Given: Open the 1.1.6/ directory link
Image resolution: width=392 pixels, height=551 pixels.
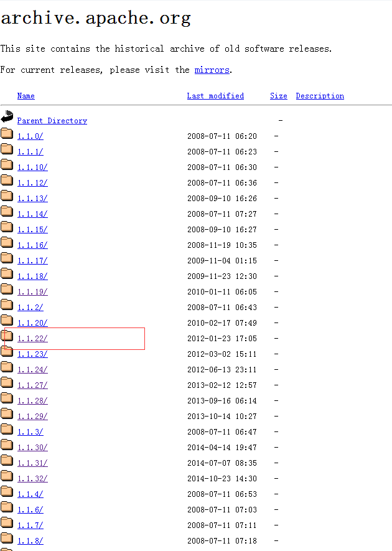Looking at the screenshot, I should (30, 510).
